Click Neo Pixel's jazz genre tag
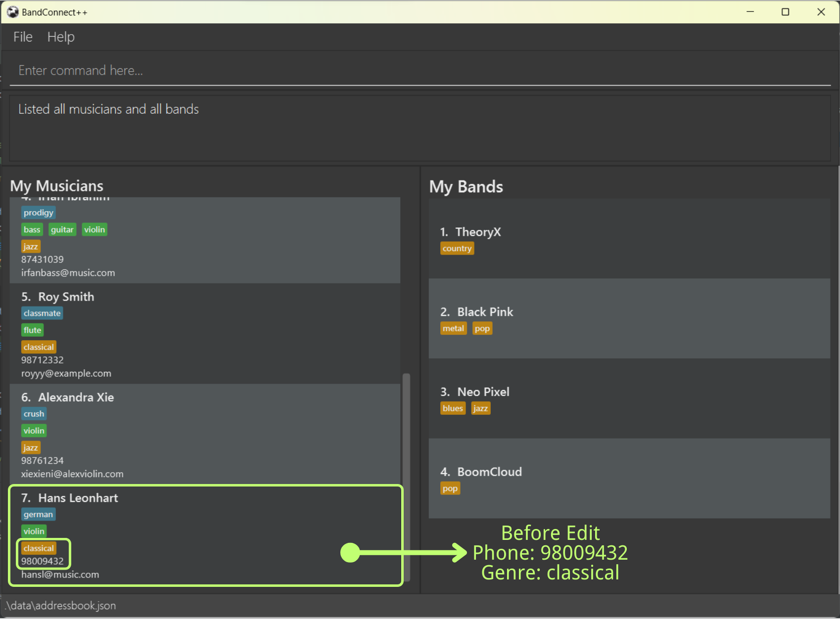840x619 pixels. tap(481, 408)
